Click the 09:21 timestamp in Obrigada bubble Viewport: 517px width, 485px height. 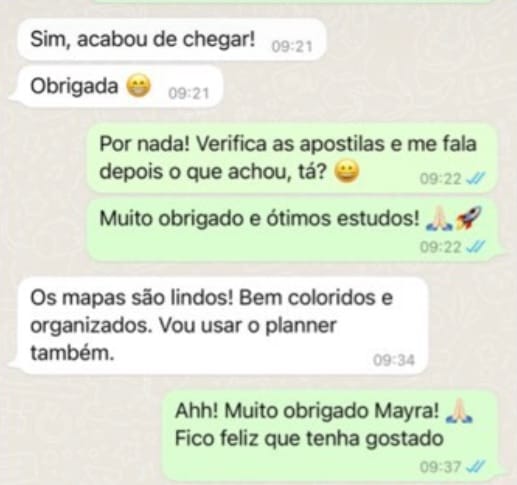189,93
